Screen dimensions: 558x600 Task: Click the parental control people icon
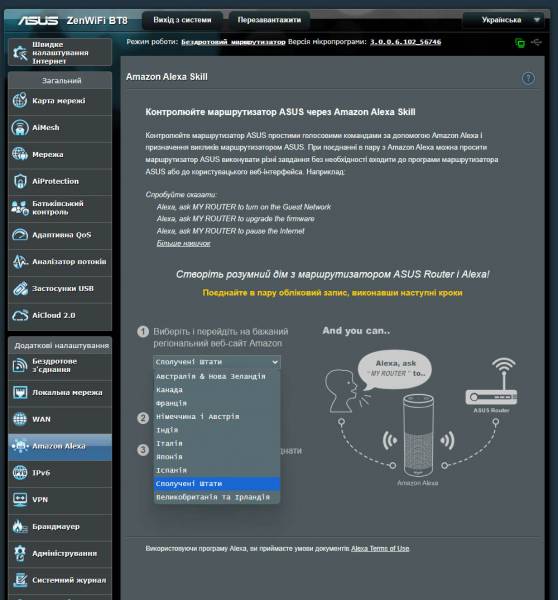20,208
